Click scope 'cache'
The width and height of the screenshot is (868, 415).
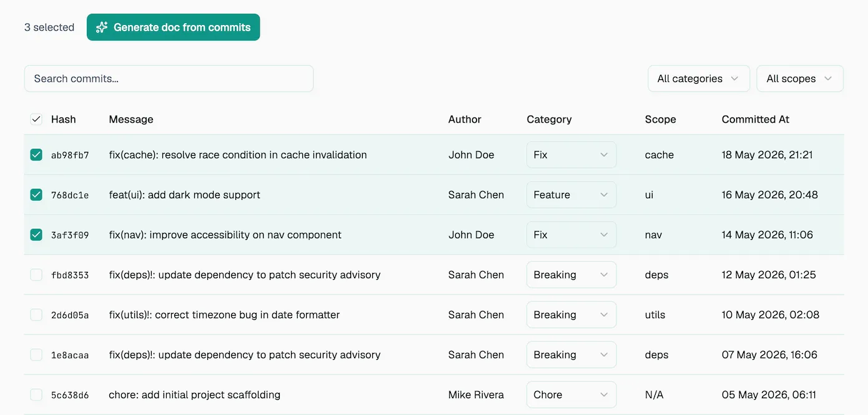click(659, 155)
